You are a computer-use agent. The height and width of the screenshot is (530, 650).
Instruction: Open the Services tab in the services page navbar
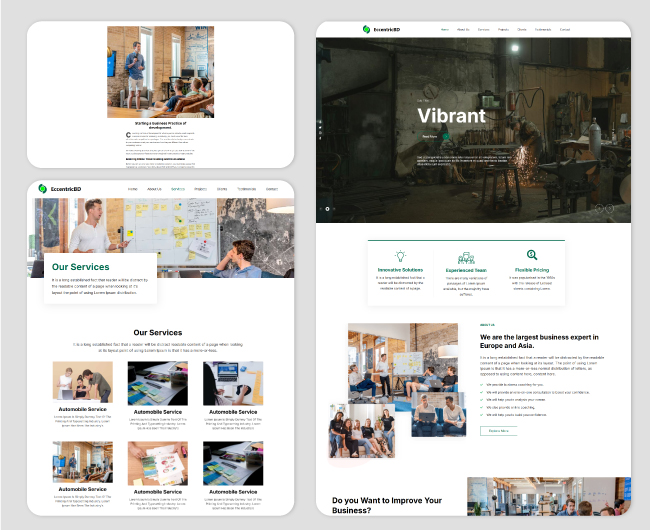pos(178,189)
